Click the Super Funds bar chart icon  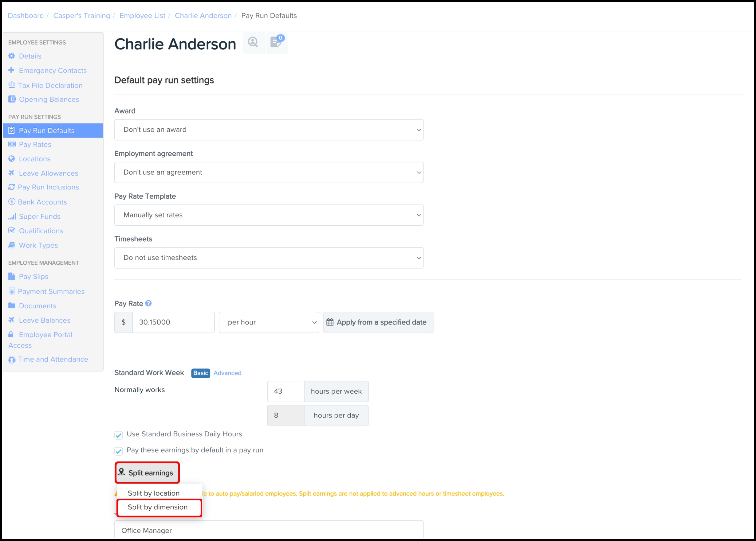[x=12, y=216]
